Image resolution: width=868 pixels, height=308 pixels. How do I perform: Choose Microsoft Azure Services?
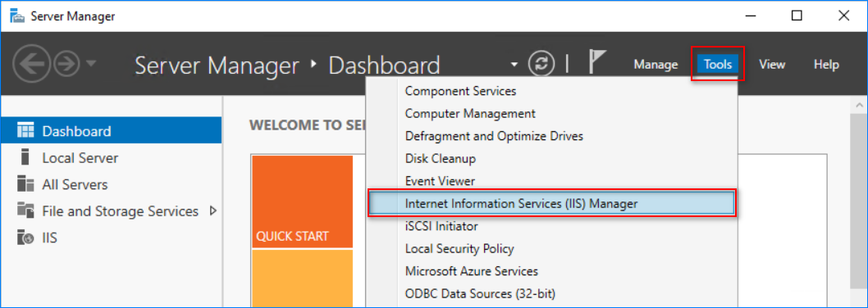[551, 271]
